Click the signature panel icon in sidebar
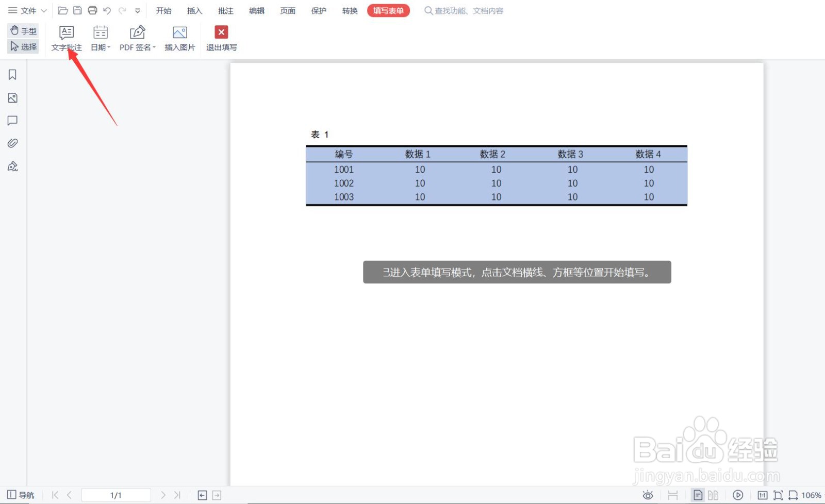825x504 pixels. click(x=12, y=166)
